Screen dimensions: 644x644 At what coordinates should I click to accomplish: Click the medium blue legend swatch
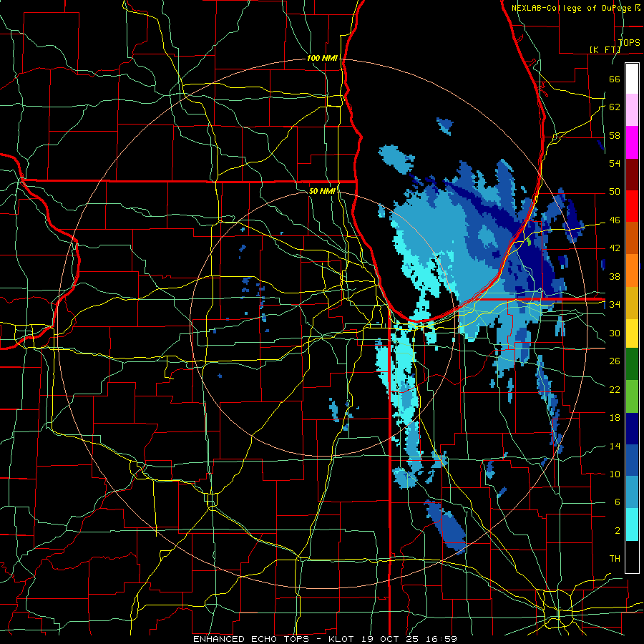coord(632,460)
